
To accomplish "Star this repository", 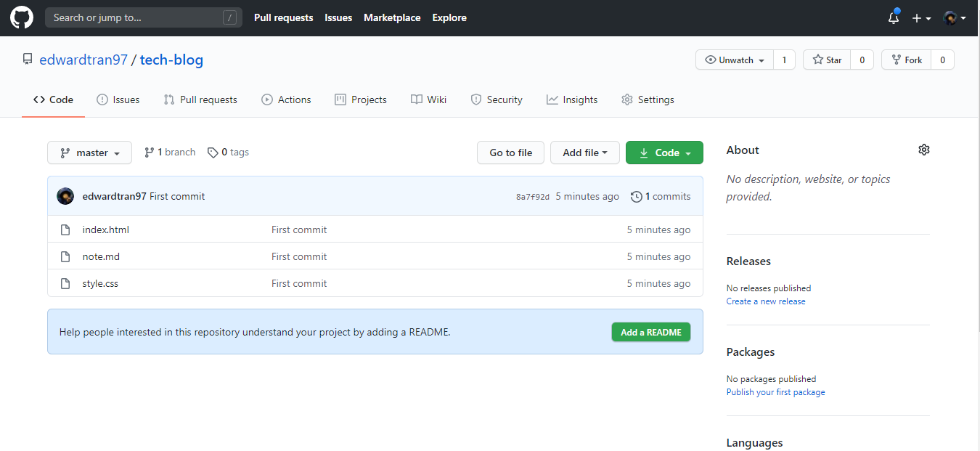I will [x=827, y=60].
